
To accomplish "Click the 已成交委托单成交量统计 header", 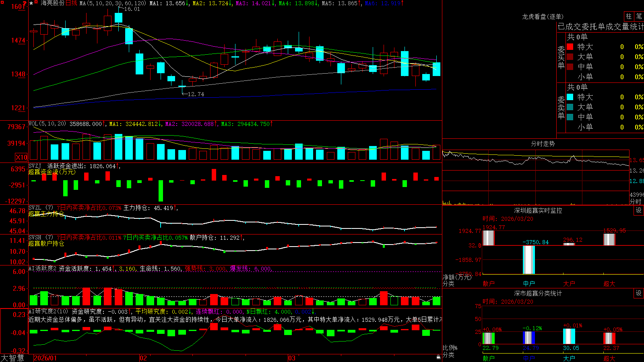I will pyautogui.click(x=601, y=27).
